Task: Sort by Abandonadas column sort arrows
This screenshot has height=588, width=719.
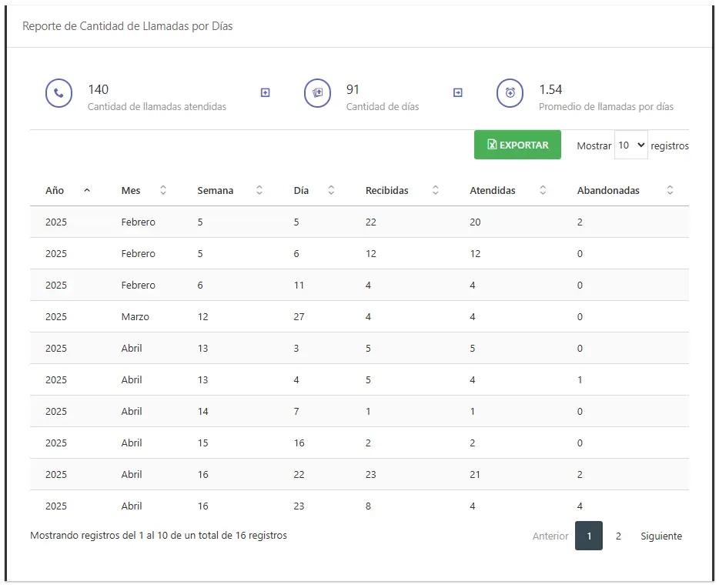Action: [670, 190]
